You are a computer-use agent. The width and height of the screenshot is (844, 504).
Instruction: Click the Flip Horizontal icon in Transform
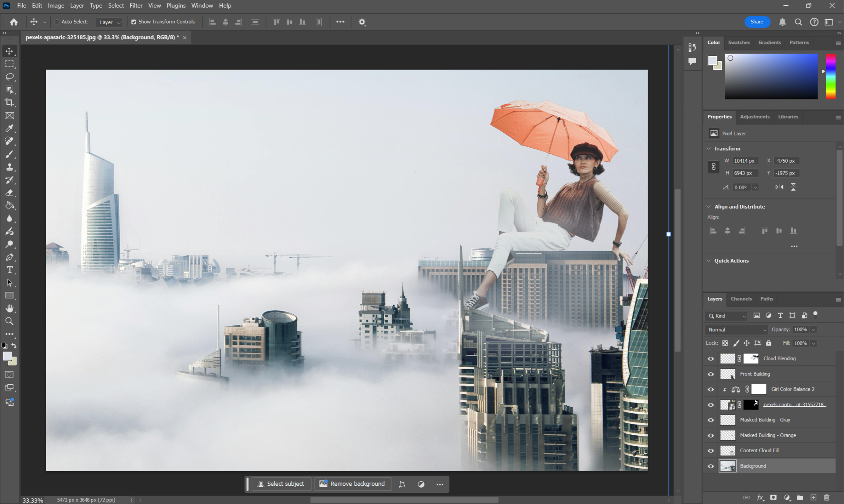click(x=779, y=187)
